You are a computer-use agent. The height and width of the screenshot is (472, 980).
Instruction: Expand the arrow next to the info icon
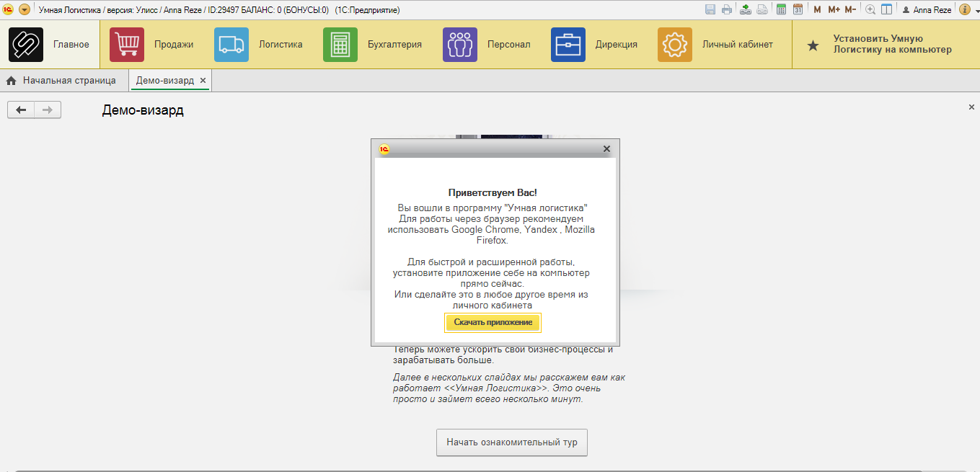click(x=976, y=10)
